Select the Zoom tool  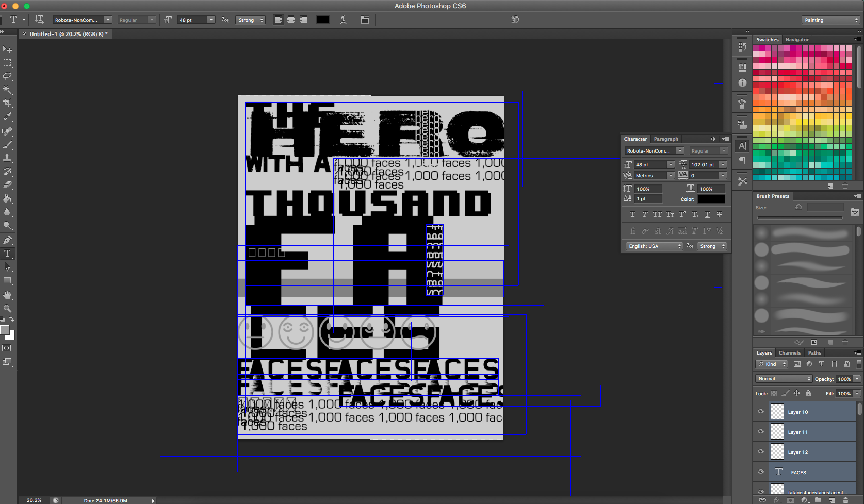(7, 309)
